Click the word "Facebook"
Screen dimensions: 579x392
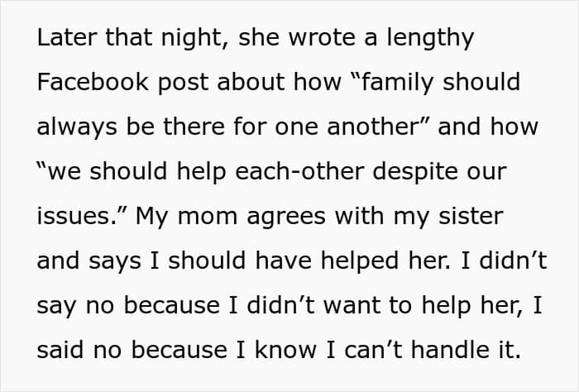point(93,82)
